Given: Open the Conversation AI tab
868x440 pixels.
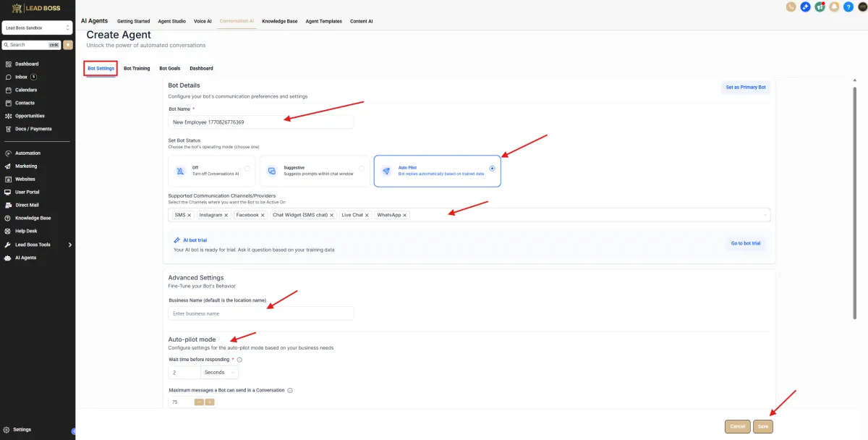Looking at the screenshot, I should 237,21.
